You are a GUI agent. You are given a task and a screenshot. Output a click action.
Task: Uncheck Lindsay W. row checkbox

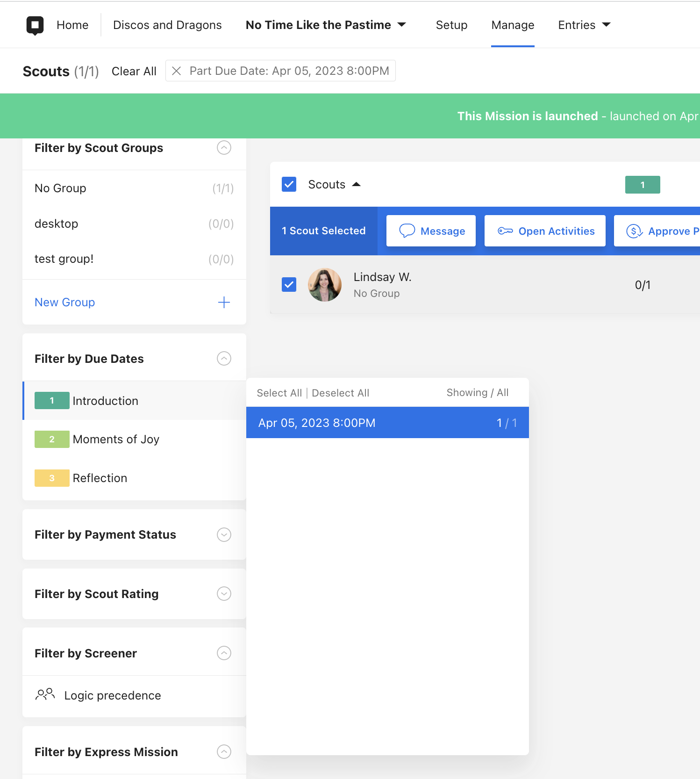[289, 284]
